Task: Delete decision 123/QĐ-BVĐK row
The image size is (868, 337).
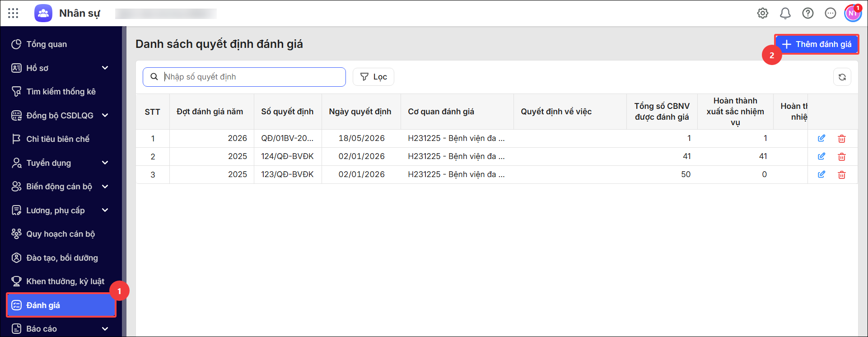Action: click(842, 174)
